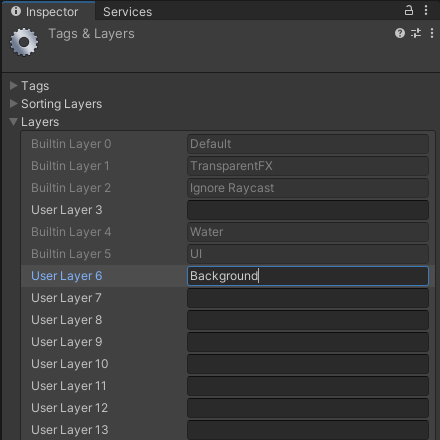Click the Builtin Layer 5 UI field
The image size is (440, 440).
coord(308,254)
